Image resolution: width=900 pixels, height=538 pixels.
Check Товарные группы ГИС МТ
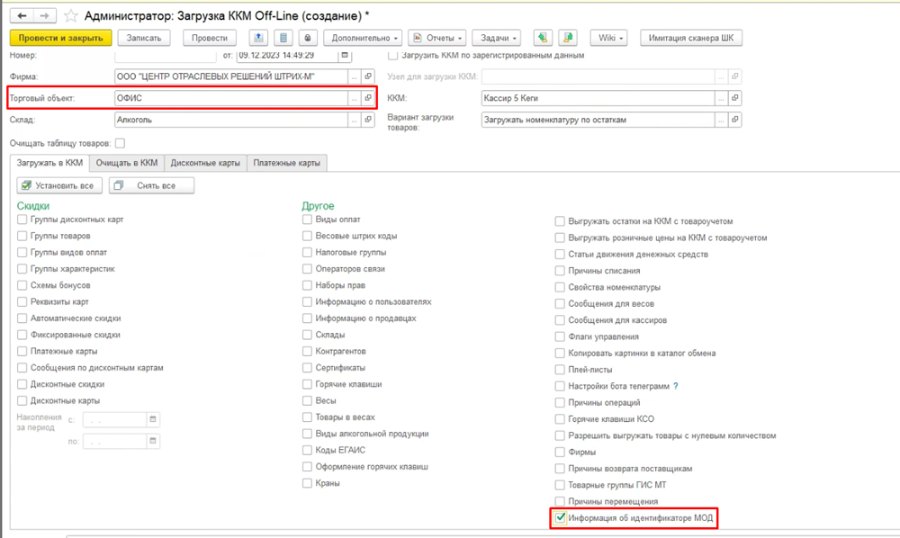coord(560,485)
